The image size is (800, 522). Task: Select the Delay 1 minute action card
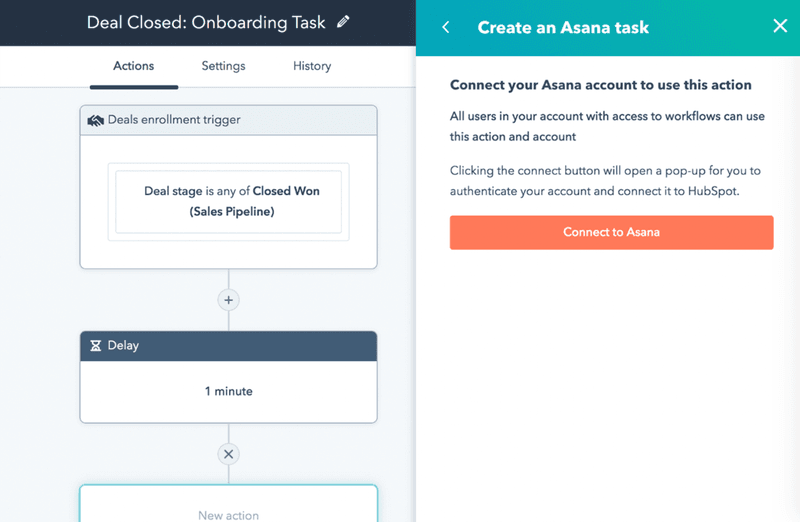click(x=229, y=377)
